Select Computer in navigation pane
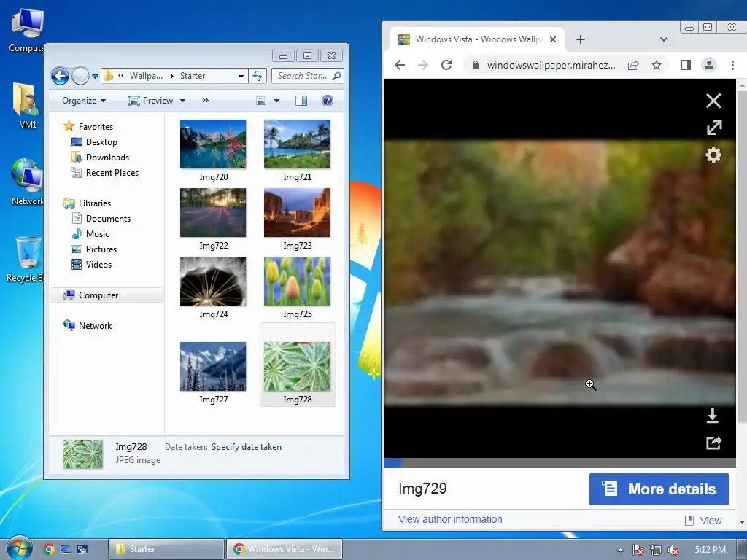This screenshot has width=747, height=560. (98, 295)
